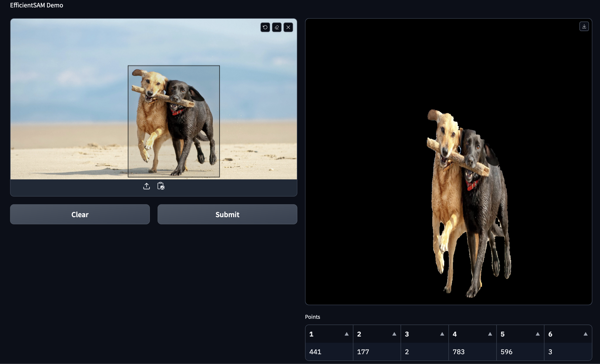Screen dimensions: 600x364
Task: Click the paste from clipboard icon
Action: point(161,186)
